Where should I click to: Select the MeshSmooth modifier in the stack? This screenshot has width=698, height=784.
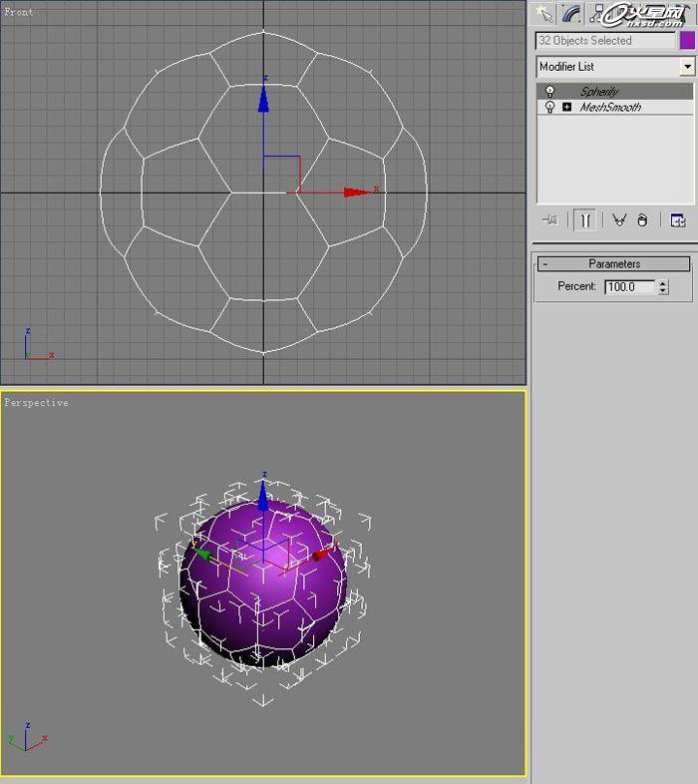610,108
